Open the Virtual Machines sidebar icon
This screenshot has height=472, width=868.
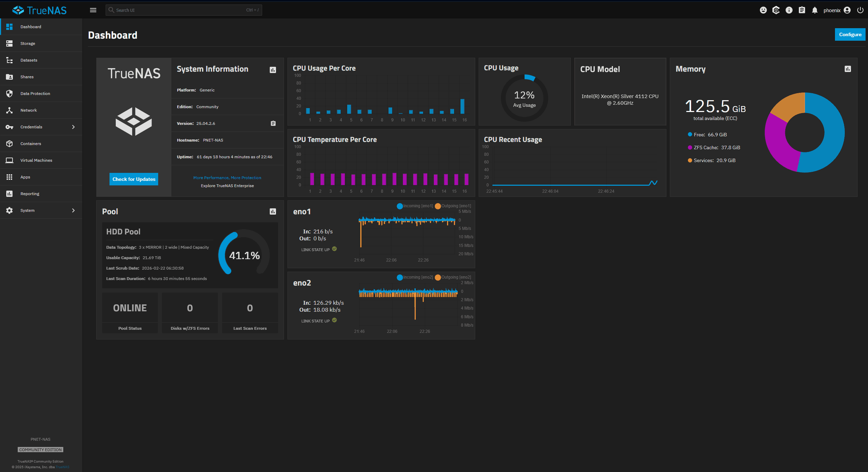coord(9,160)
